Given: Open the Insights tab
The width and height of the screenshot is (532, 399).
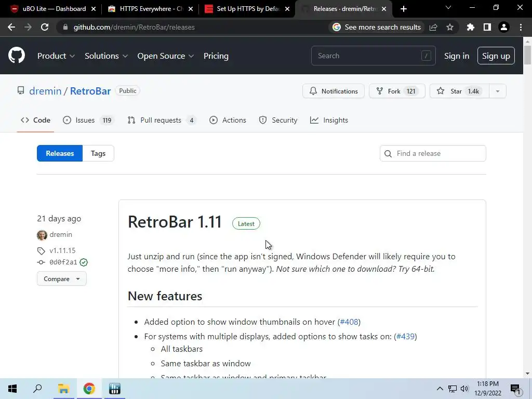Looking at the screenshot, I should point(329,120).
